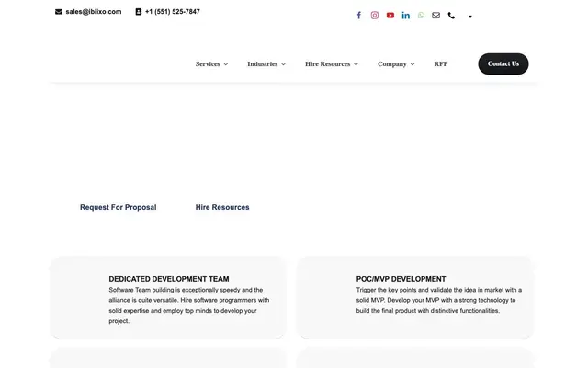
Task: Open the Request For Proposal link
Action: coord(119,207)
